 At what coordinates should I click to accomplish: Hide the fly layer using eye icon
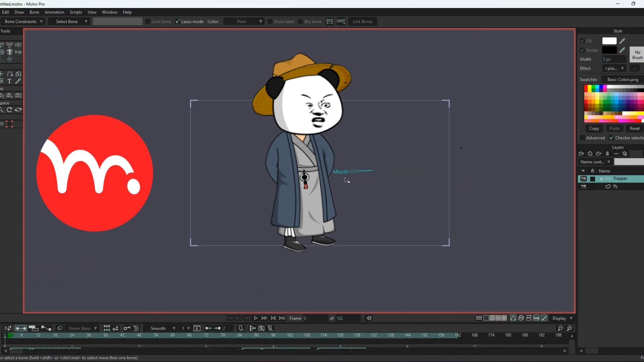pyautogui.click(x=583, y=186)
